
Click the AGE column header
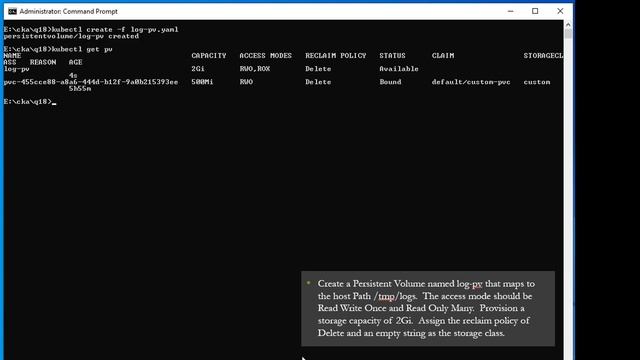click(x=76, y=62)
